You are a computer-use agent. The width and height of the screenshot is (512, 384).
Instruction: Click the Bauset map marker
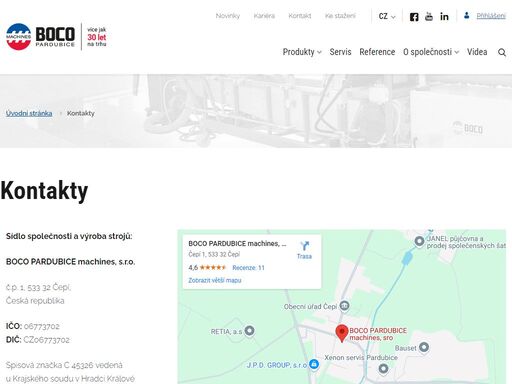click(424, 347)
